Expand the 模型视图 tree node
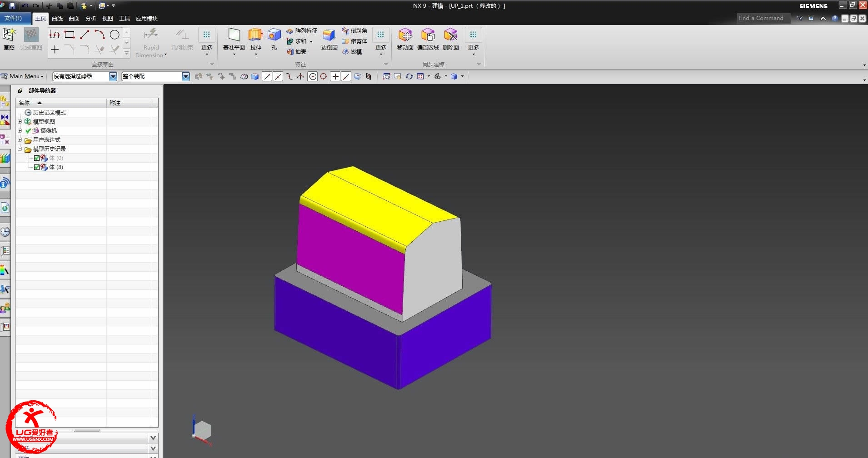The image size is (868, 458). [x=20, y=122]
